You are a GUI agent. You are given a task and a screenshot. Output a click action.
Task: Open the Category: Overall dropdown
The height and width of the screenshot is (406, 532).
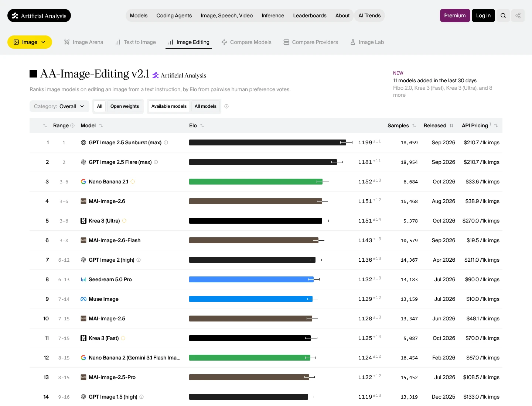coord(59,106)
